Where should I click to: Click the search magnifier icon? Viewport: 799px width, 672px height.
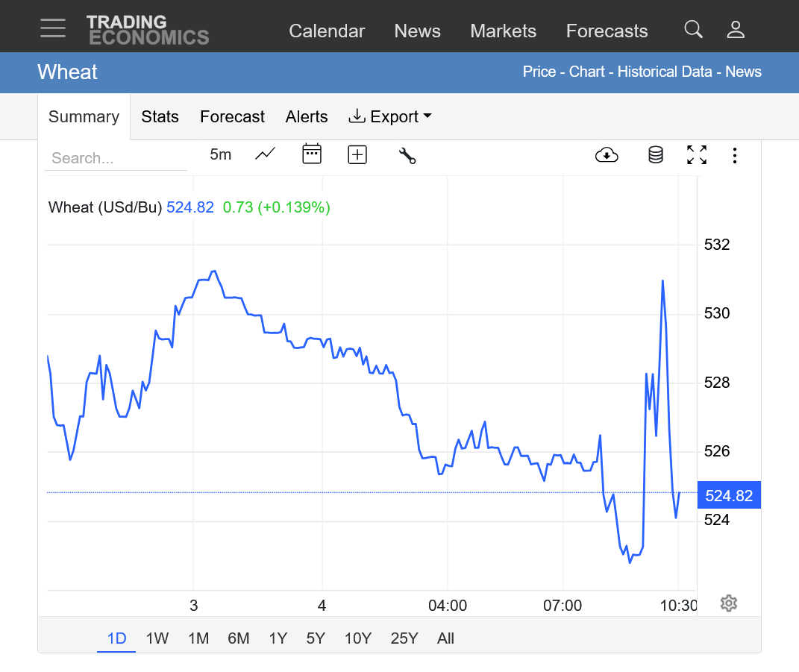[693, 30]
